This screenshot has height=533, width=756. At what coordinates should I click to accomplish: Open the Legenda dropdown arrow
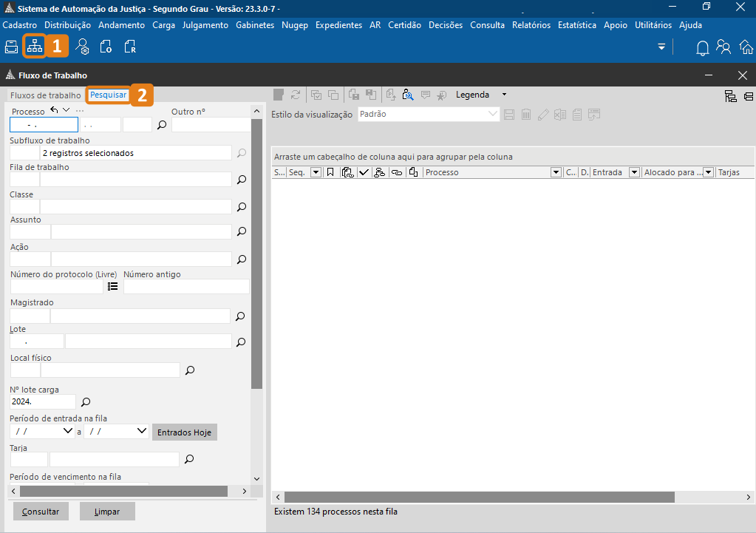[504, 95]
